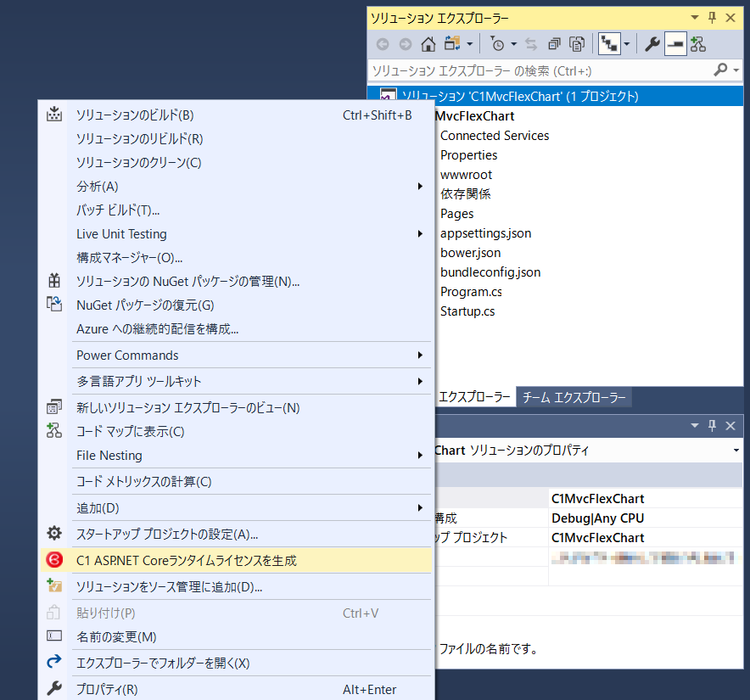Open search options dropdown next to magnifier
The image size is (750, 700).
pos(736,70)
